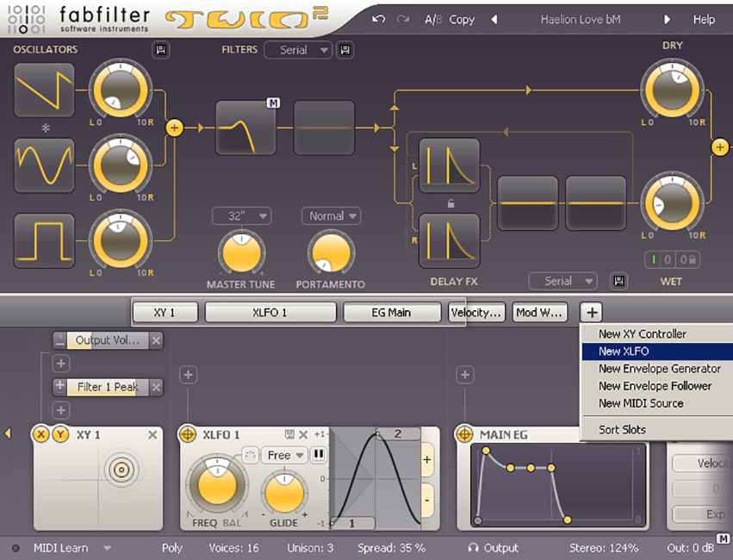Click the redo arrow icon

click(402, 19)
